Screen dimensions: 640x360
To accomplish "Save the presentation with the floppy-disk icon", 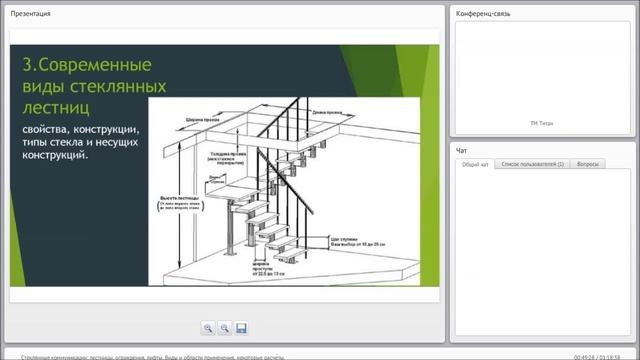I will 241,328.
